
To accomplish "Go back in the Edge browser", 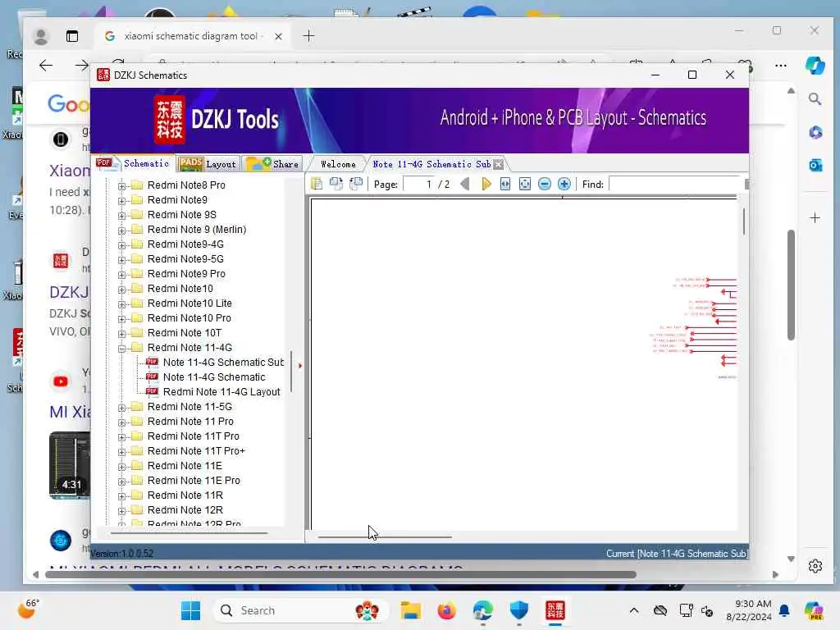I will (x=46, y=66).
